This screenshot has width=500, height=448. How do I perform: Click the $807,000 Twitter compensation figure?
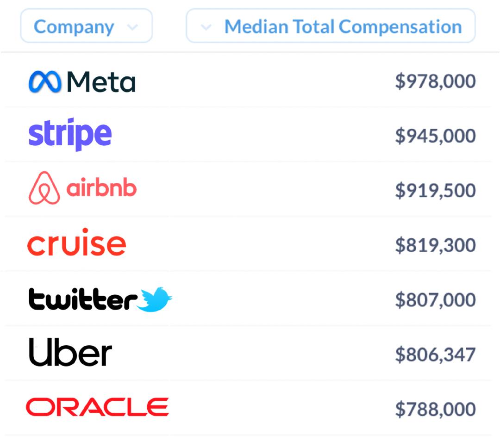point(435,300)
